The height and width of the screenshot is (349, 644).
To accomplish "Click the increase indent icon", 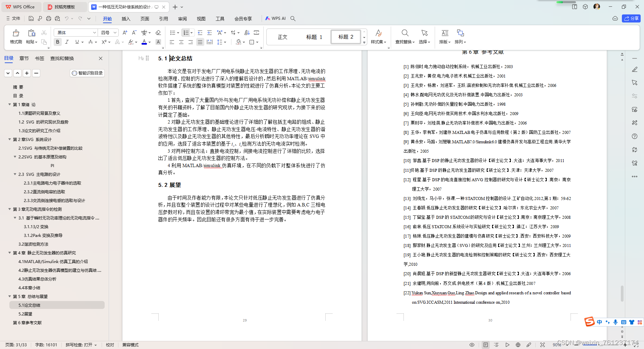I will pyautogui.click(x=210, y=33).
